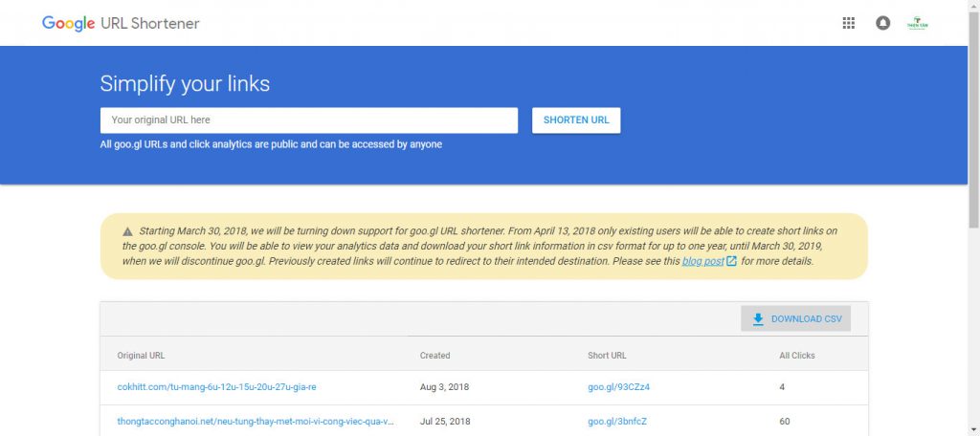Focus the 'Your original URL here' field
Image resolution: width=980 pixels, height=436 pixels.
point(309,120)
